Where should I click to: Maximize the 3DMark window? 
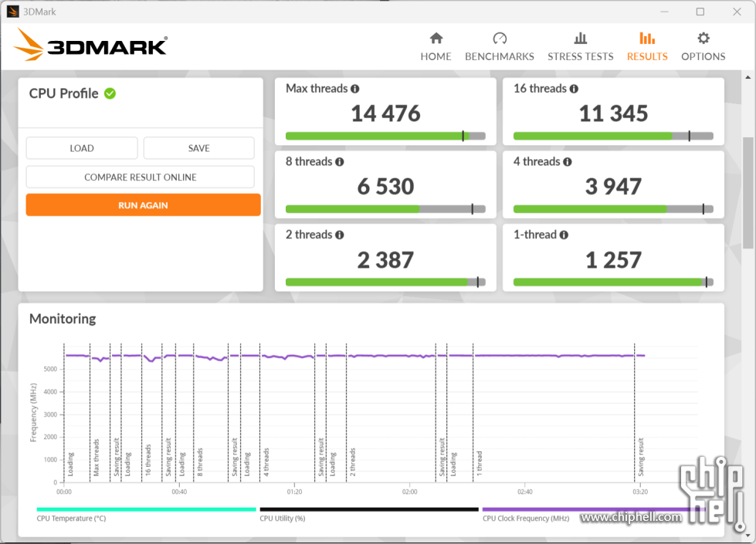[x=700, y=12]
